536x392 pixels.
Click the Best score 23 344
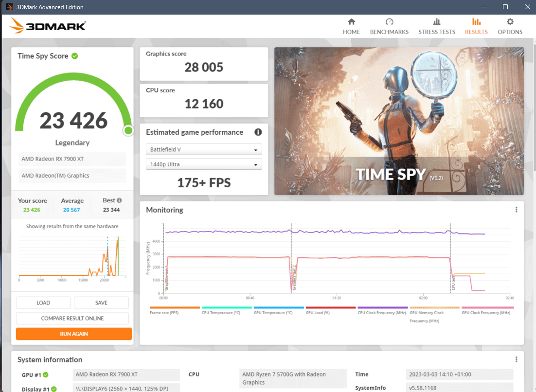(111, 210)
